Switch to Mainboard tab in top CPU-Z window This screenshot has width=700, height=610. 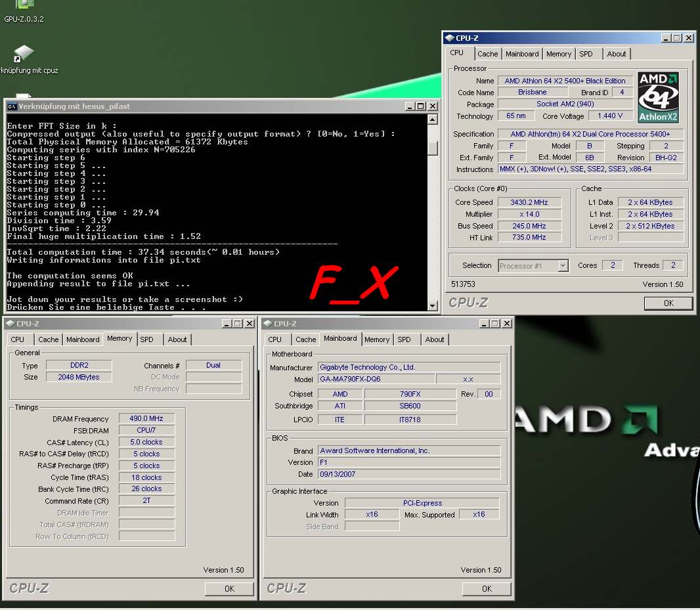tap(522, 54)
